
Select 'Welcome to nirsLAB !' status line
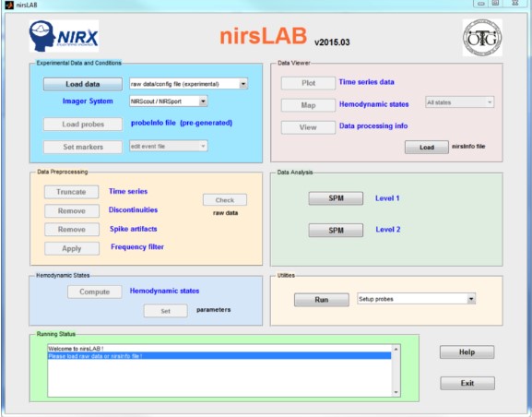click(x=219, y=349)
